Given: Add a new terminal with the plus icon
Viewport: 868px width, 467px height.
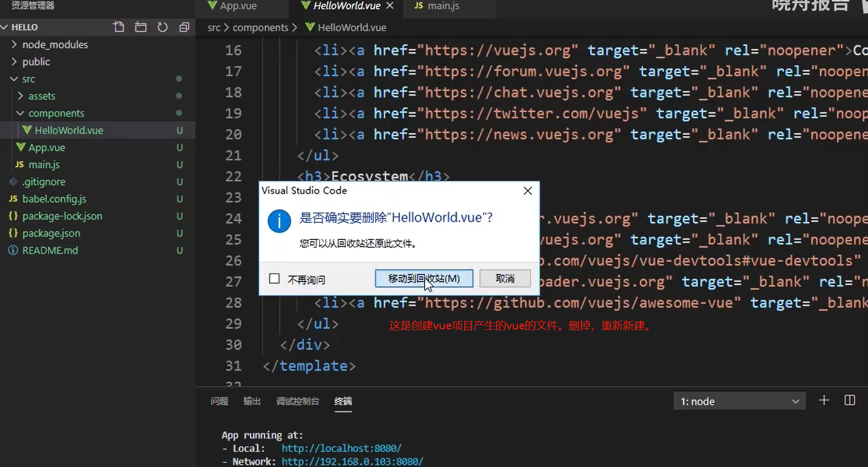Looking at the screenshot, I should [x=824, y=401].
